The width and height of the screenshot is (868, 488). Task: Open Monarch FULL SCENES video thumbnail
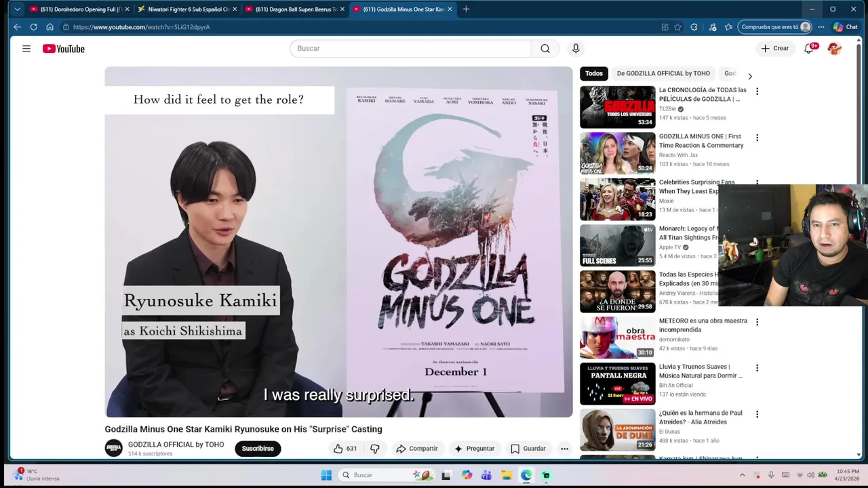(617, 245)
